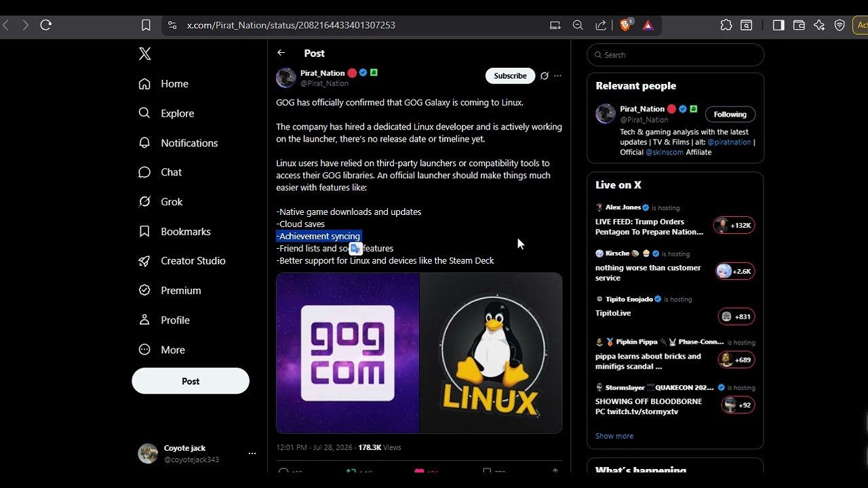The height and width of the screenshot is (488, 868).
Task: Click the Brave VPN shield icon
Action: [x=840, y=25]
